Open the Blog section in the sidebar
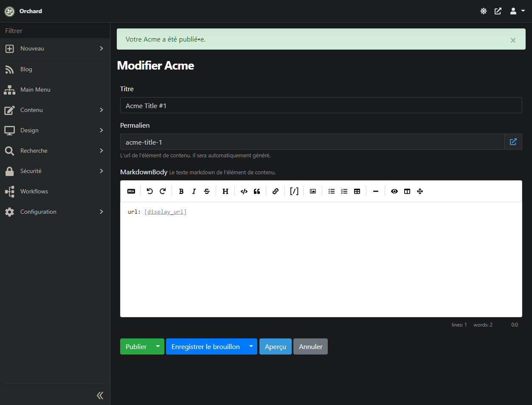Image resolution: width=532 pixels, height=405 pixels. [26, 69]
